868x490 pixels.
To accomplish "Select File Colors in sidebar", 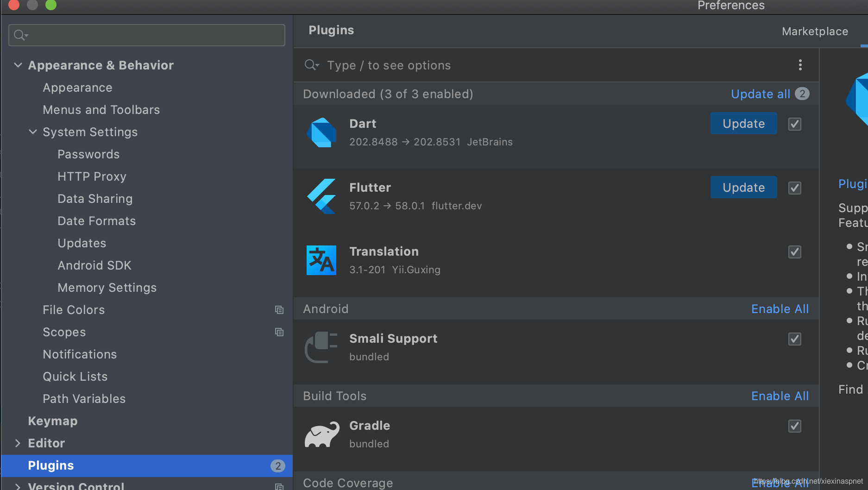I will [x=74, y=310].
